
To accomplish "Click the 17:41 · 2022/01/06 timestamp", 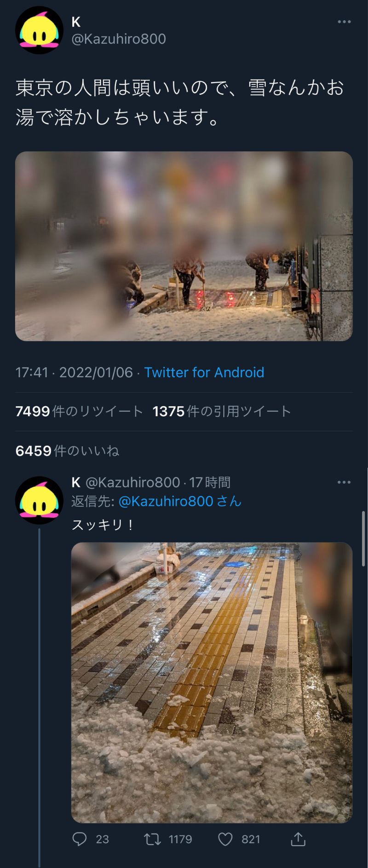I will [x=74, y=372].
